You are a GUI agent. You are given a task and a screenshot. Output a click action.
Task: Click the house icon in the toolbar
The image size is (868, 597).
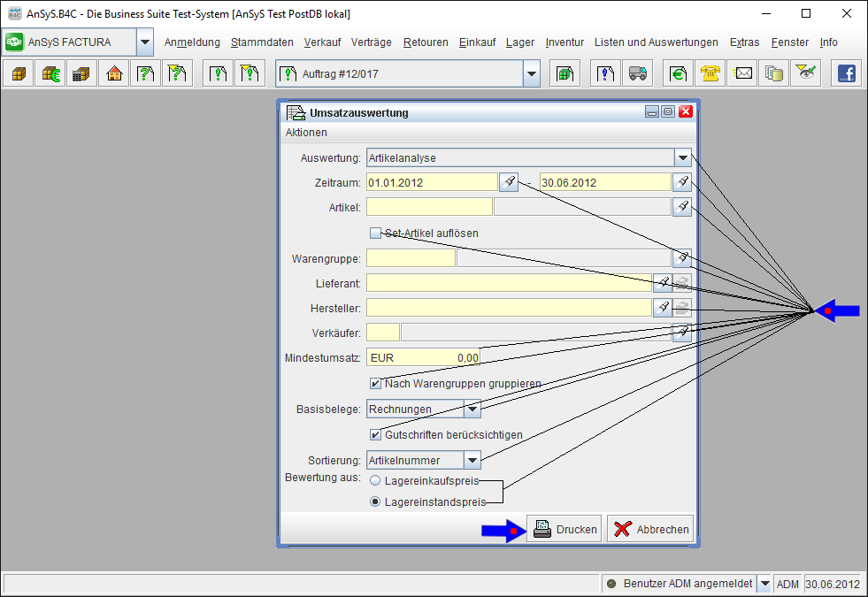[113, 74]
